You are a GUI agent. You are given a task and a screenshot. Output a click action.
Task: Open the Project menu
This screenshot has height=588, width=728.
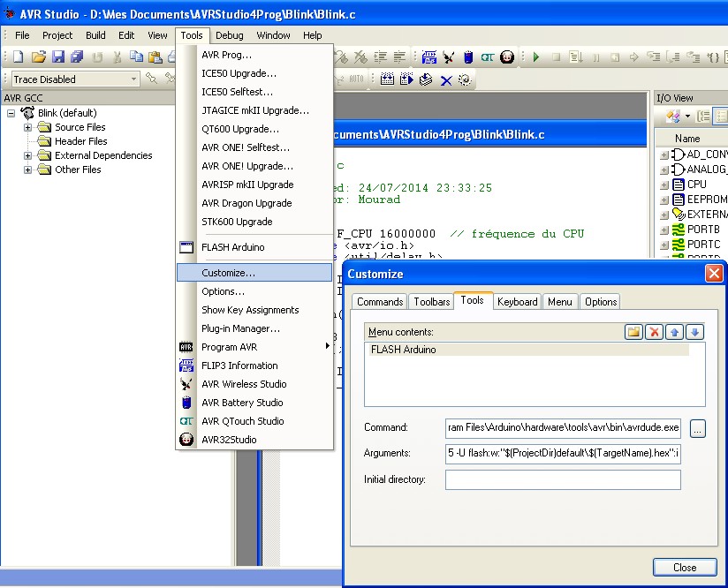coord(57,35)
